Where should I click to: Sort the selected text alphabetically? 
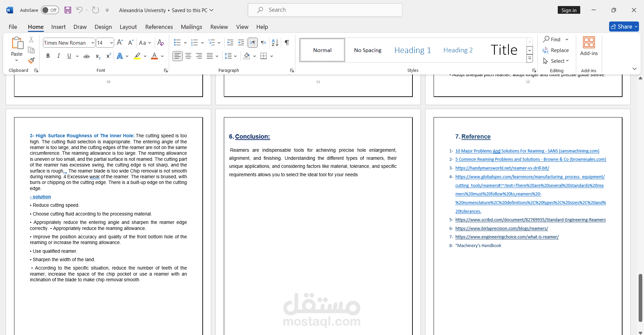point(275,43)
